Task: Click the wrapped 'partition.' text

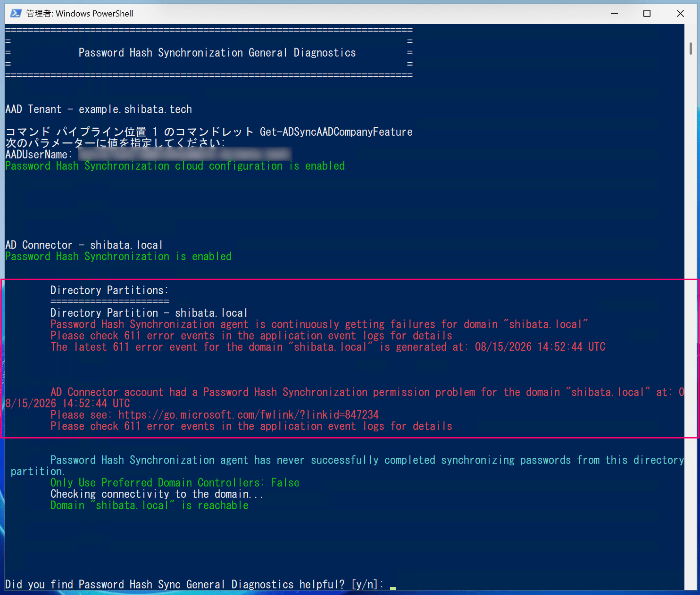Action: 38,471
